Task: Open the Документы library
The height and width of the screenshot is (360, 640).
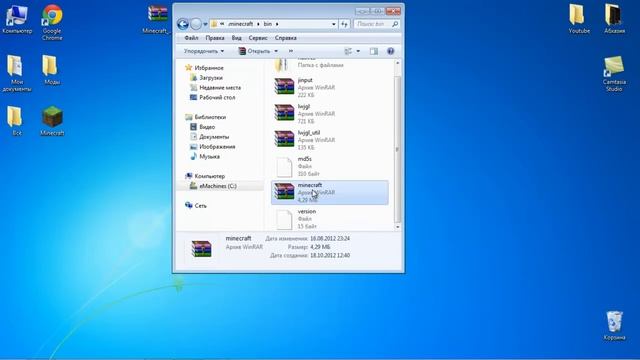Action: pyautogui.click(x=214, y=136)
